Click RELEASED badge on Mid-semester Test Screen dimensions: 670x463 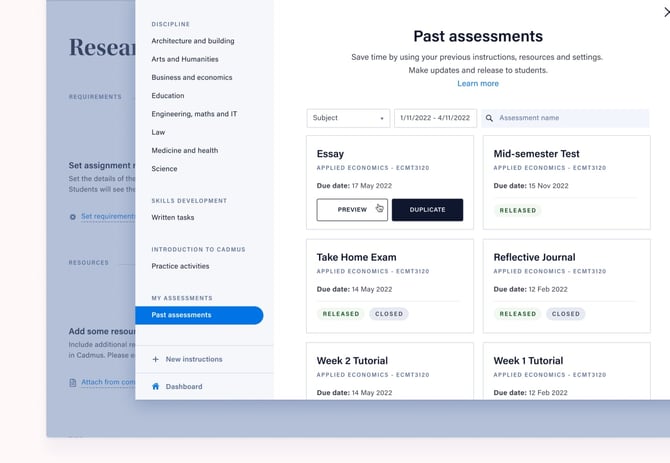[517, 211]
